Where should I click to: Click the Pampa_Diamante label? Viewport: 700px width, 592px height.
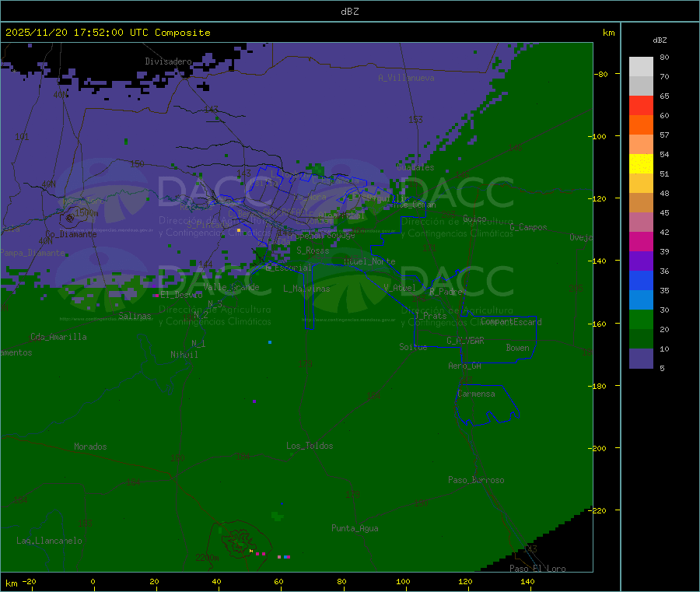pos(33,253)
